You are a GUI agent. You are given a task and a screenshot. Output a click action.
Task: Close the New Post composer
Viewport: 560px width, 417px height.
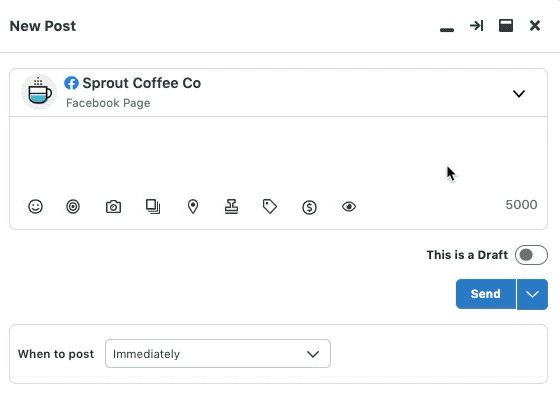[535, 26]
